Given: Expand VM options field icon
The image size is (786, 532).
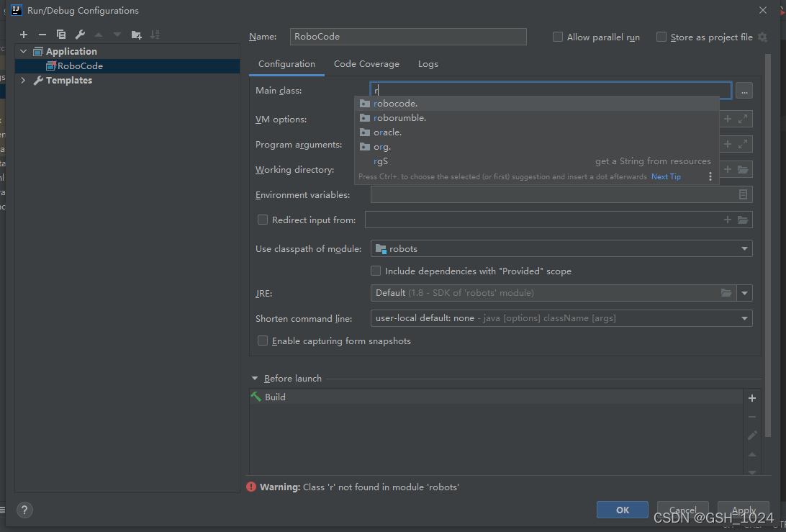Looking at the screenshot, I should (743, 119).
